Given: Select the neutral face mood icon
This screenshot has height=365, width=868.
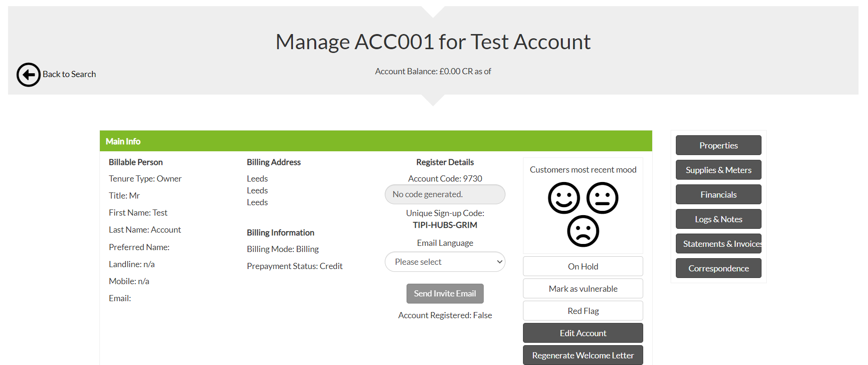Looking at the screenshot, I should coord(602,198).
